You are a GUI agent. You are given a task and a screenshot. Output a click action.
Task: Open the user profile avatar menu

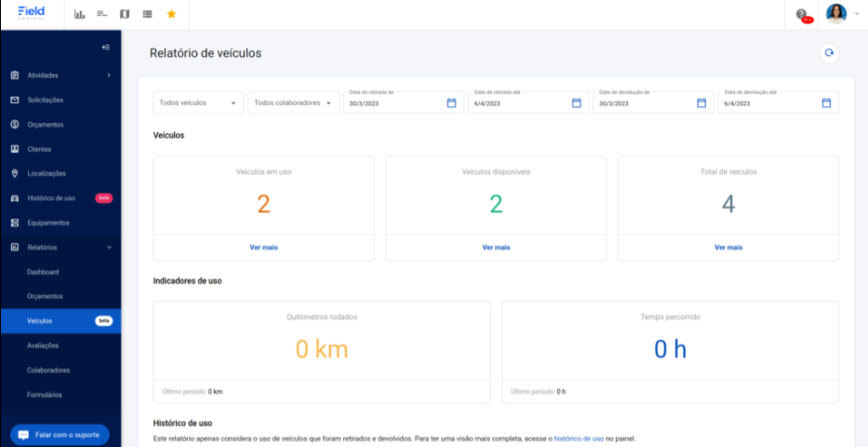836,14
